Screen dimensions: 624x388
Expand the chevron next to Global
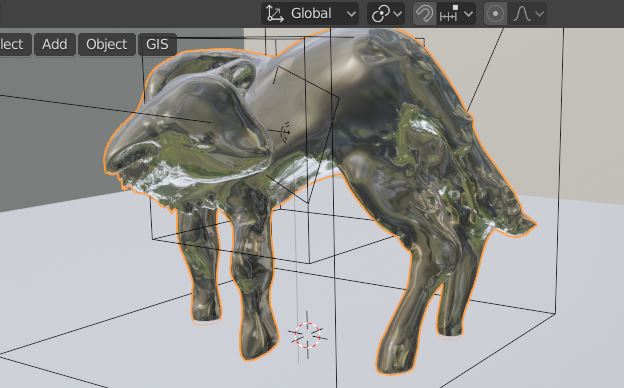tap(351, 14)
